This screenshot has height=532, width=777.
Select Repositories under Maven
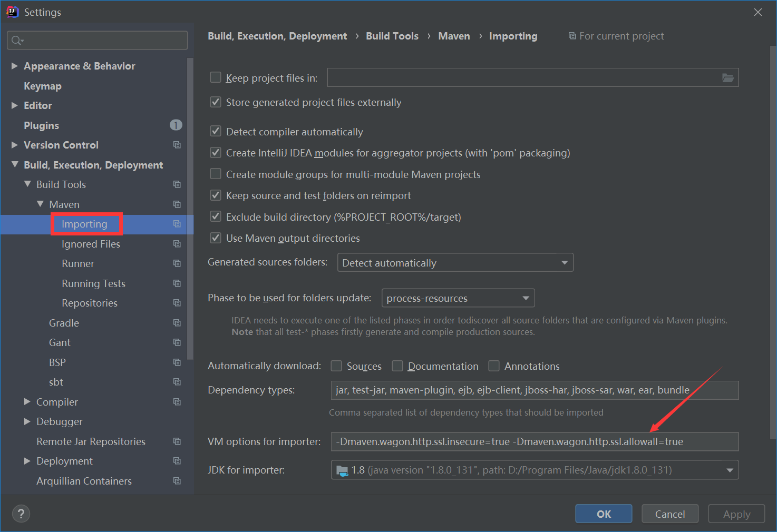(x=90, y=303)
